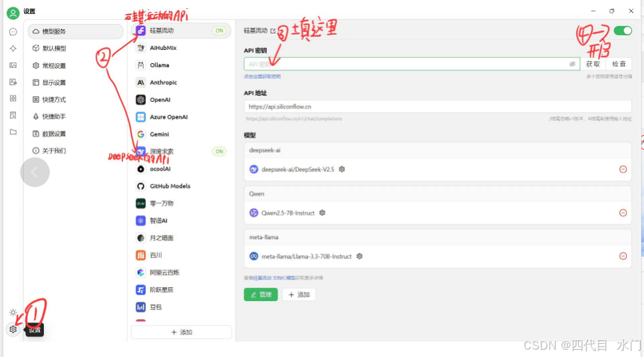Image resolution: width=644 pixels, height=357 pixels.
Task: Focus the API 地址 input field
Action: tap(437, 107)
